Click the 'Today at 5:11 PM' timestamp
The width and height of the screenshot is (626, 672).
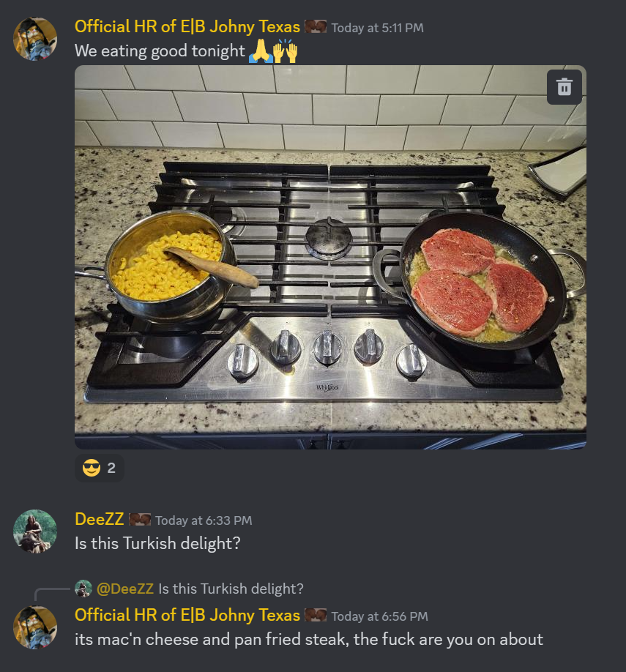377,28
